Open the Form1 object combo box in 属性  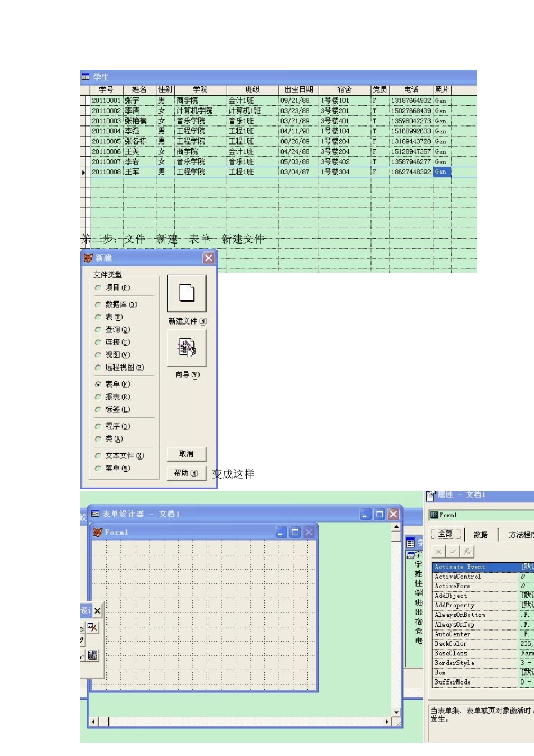point(481,515)
